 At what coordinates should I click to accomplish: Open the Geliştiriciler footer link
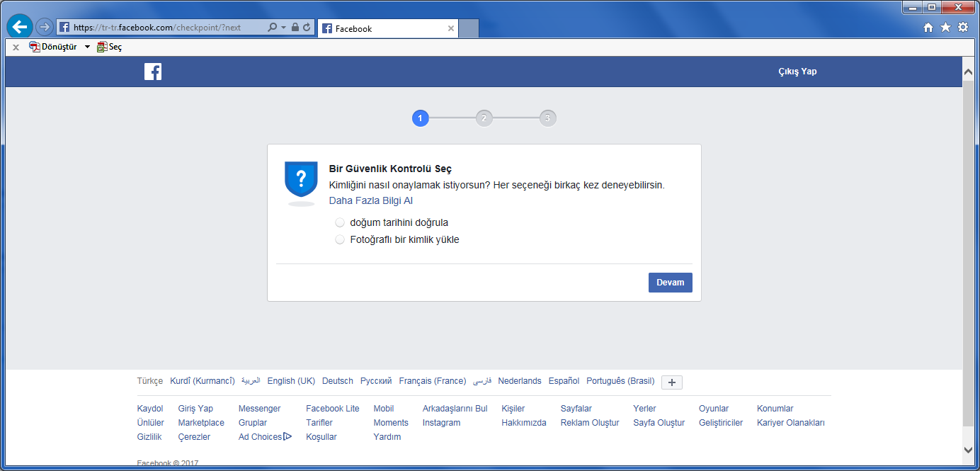tap(721, 423)
